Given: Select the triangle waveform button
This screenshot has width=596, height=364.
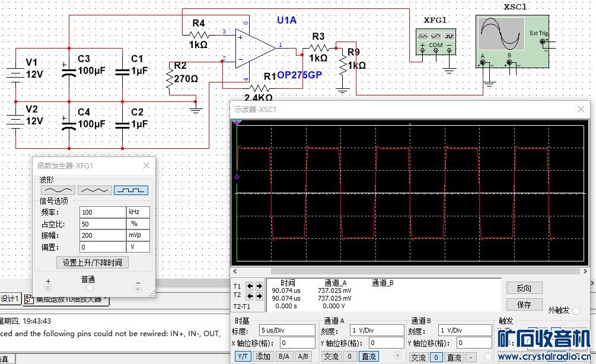Looking at the screenshot, I should point(94,190).
